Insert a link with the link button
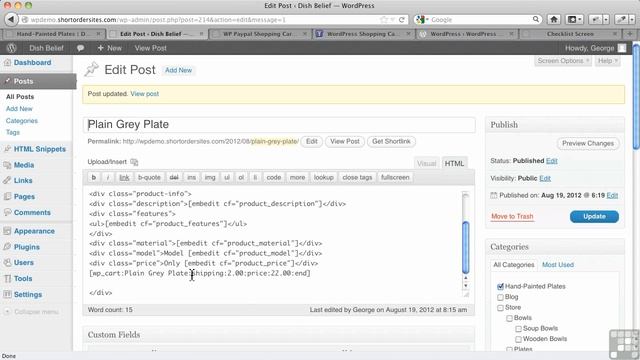Viewport: 640px width, 360px height. coord(124,177)
